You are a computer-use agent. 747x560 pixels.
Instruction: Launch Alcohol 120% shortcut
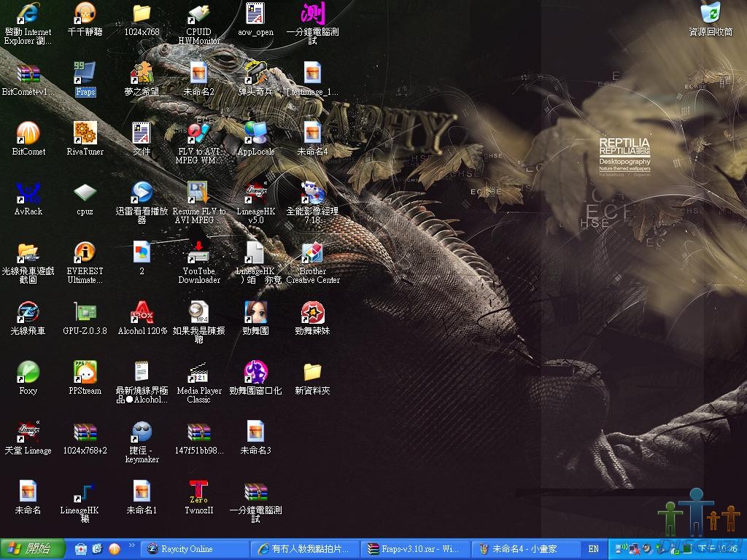142,312
